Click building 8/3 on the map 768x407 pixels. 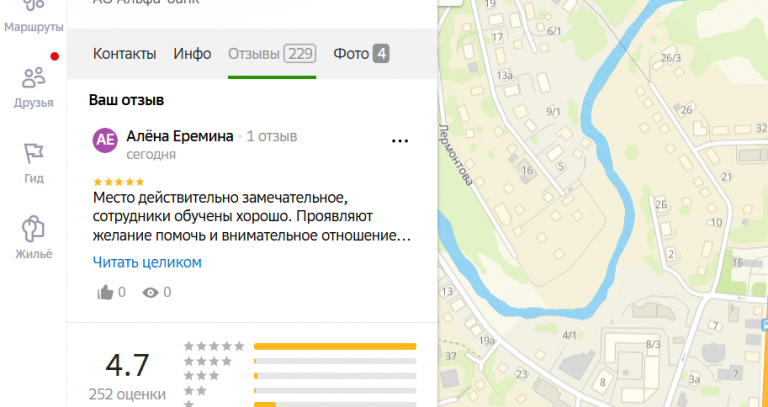point(653,344)
